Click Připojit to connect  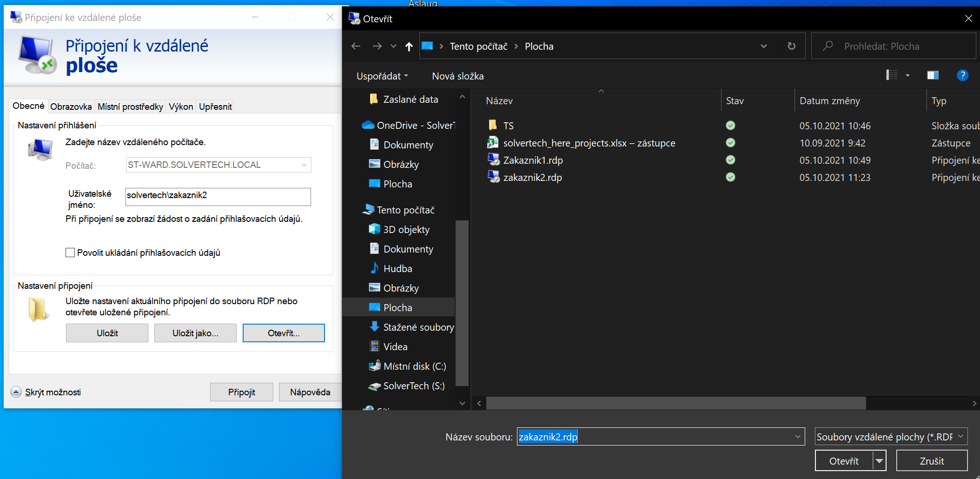coord(242,392)
